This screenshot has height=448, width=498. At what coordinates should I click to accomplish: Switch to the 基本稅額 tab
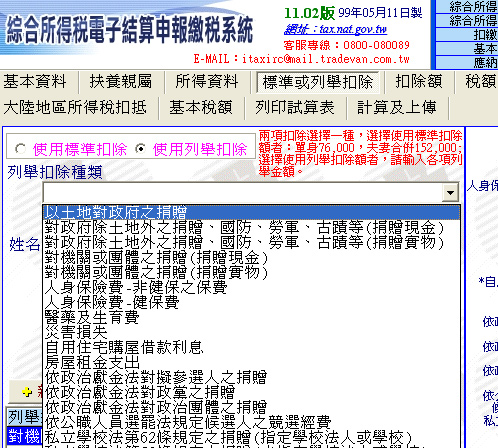tap(201, 108)
